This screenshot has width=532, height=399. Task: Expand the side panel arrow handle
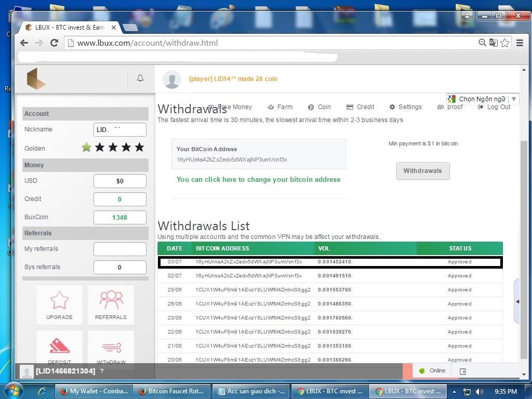click(517, 301)
